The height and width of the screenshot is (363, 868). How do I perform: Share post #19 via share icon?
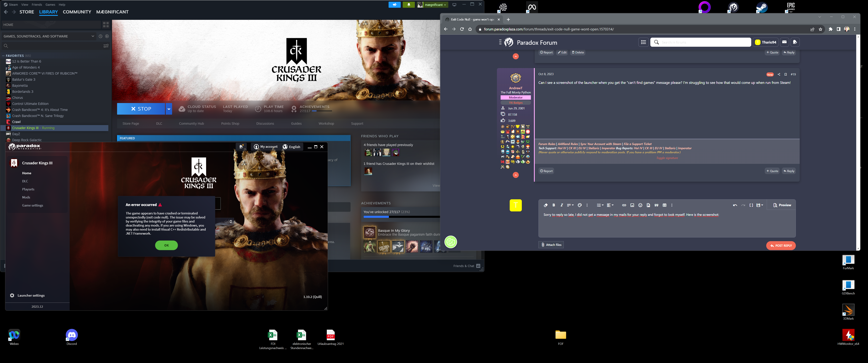coord(779,74)
